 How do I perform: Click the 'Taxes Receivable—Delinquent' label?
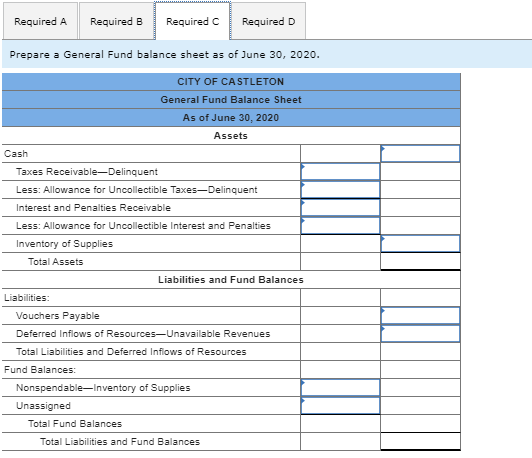coord(87,172)
